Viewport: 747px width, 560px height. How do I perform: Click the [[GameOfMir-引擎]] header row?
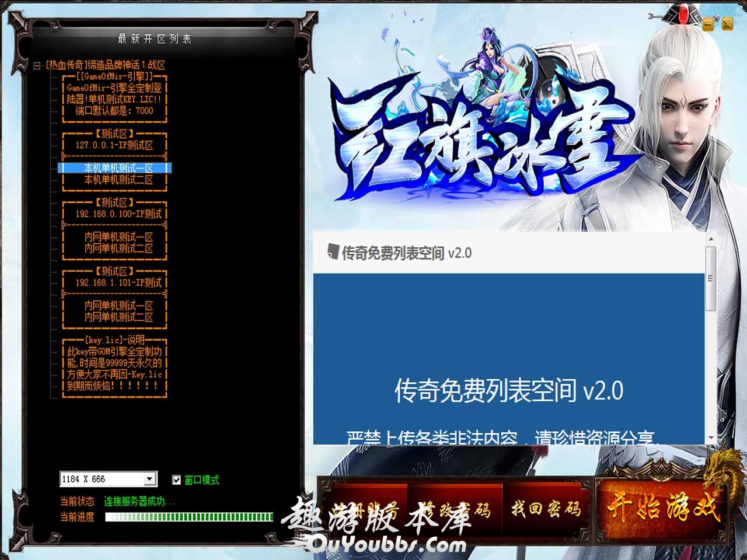(x=115, y=76)
